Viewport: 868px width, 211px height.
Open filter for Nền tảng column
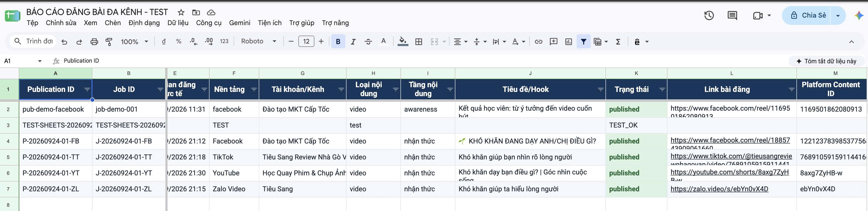(x=254, y=90)
